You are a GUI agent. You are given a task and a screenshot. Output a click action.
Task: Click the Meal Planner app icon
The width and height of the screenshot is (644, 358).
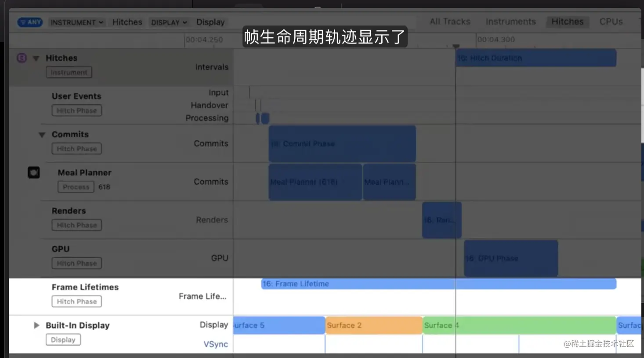tap(34, 172)
